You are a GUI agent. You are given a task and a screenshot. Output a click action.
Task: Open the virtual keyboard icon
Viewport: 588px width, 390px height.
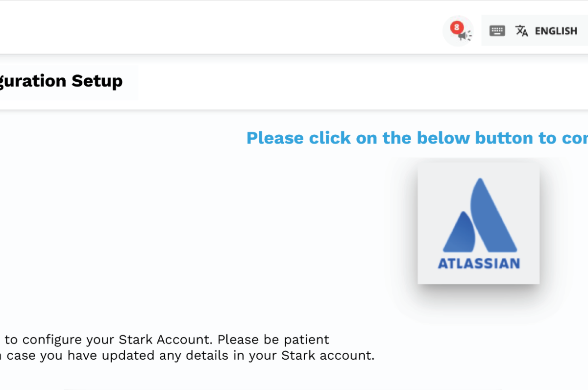tap(497, 31)
